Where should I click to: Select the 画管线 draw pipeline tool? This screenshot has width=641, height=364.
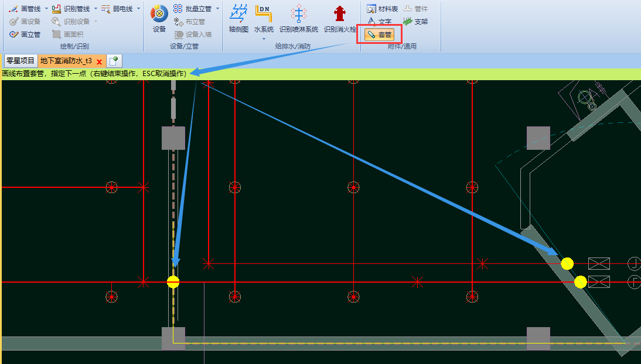point(25,9)
